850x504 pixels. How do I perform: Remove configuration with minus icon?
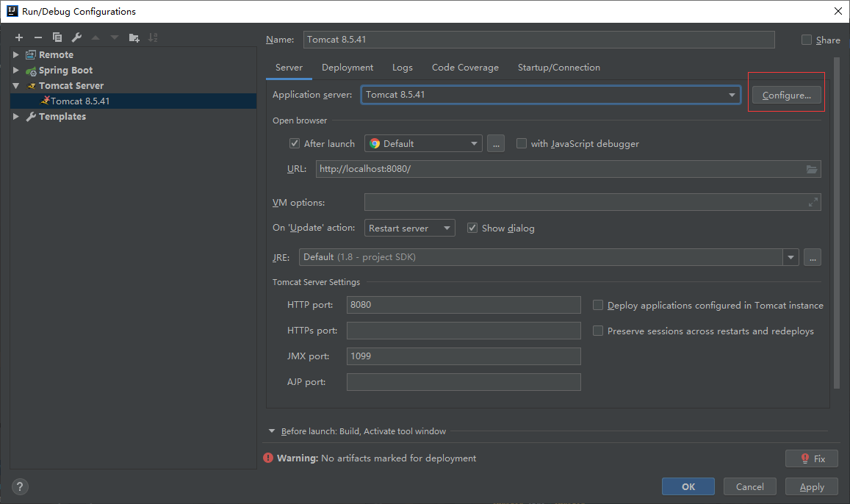coord(38,37)
